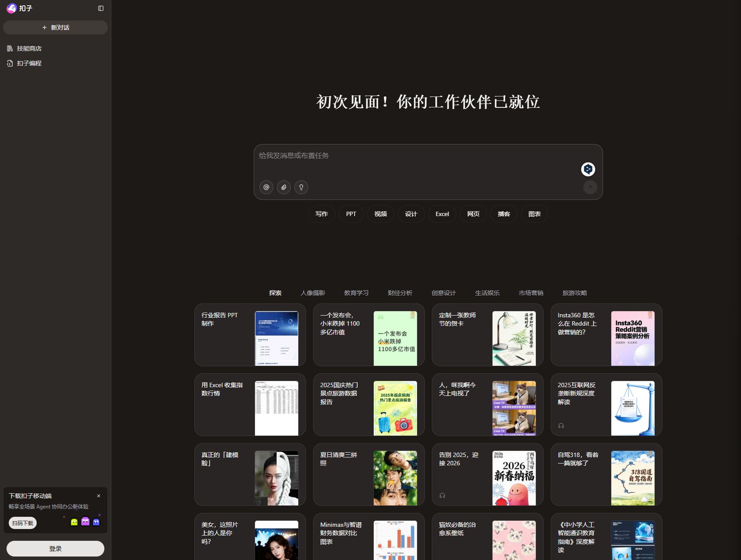Collapse the left sidebar panel
This screenshot has width=741, height=560.
(101, 8)
